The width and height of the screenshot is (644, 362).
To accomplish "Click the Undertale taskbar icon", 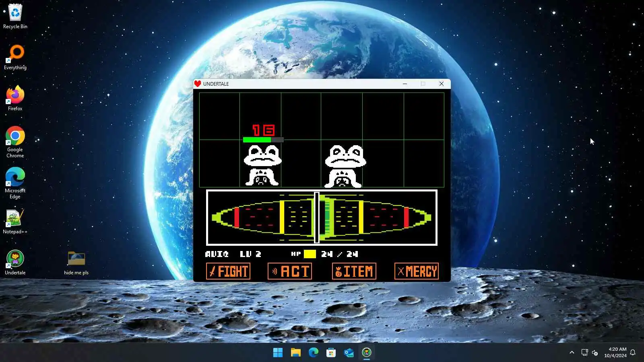I will [367, 353].
